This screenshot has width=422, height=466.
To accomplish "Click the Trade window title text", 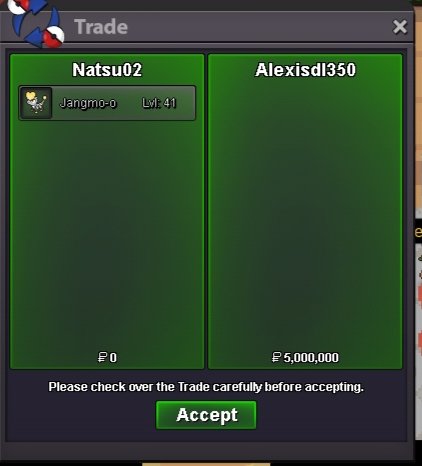I will click(x=101, y=27).
